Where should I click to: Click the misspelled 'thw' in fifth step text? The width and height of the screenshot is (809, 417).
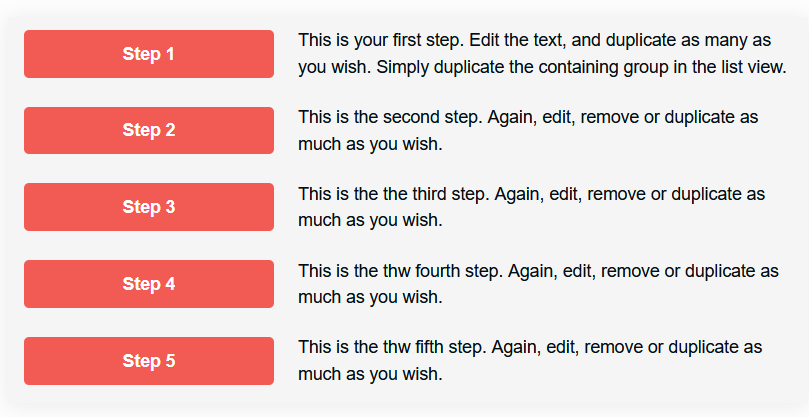click(397, 347)
